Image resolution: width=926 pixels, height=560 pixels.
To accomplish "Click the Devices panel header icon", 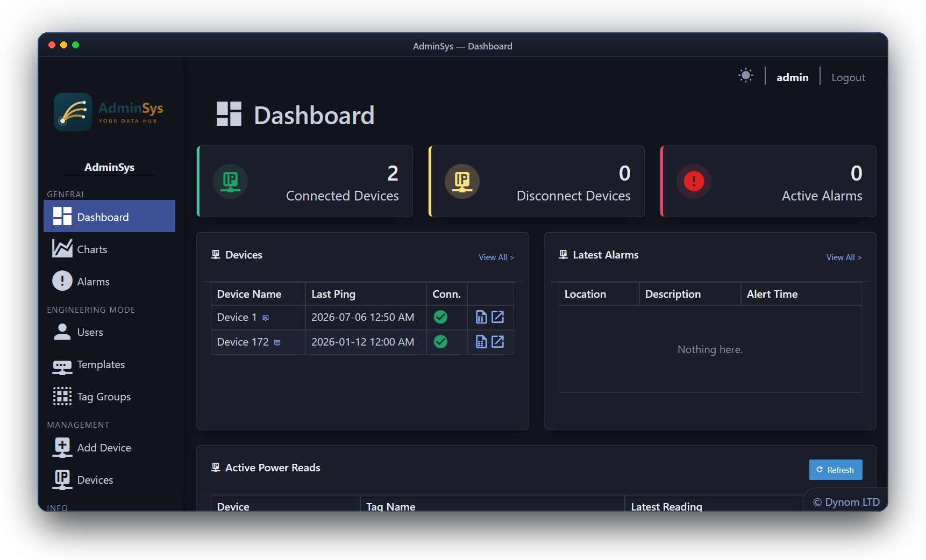I will [216, 254].
